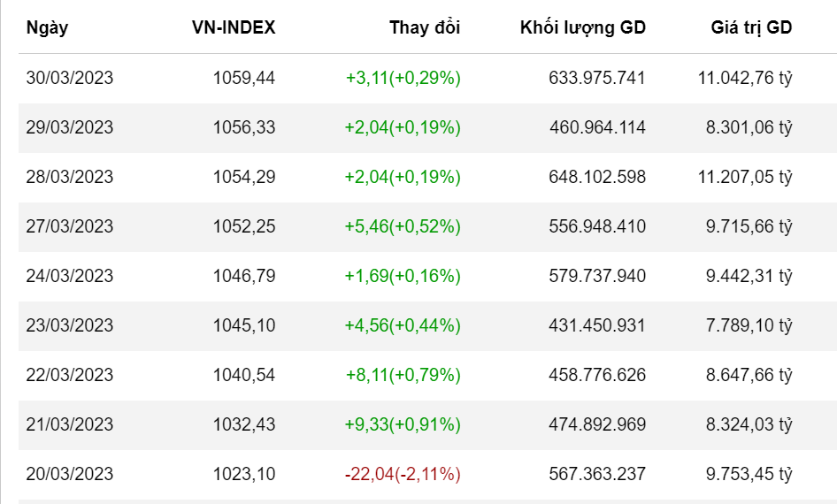
Task: Select the date 20/03/2023
Action: [69, 474]
